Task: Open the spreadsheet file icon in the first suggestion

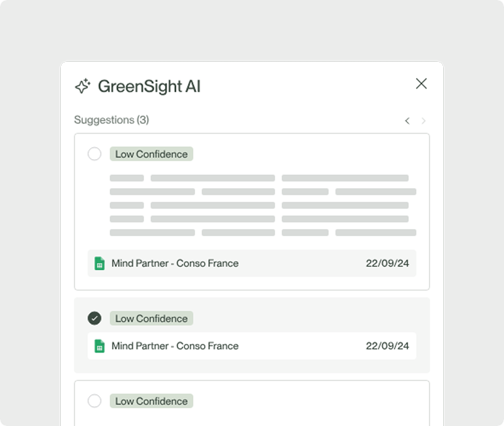Action: [100, 264]
